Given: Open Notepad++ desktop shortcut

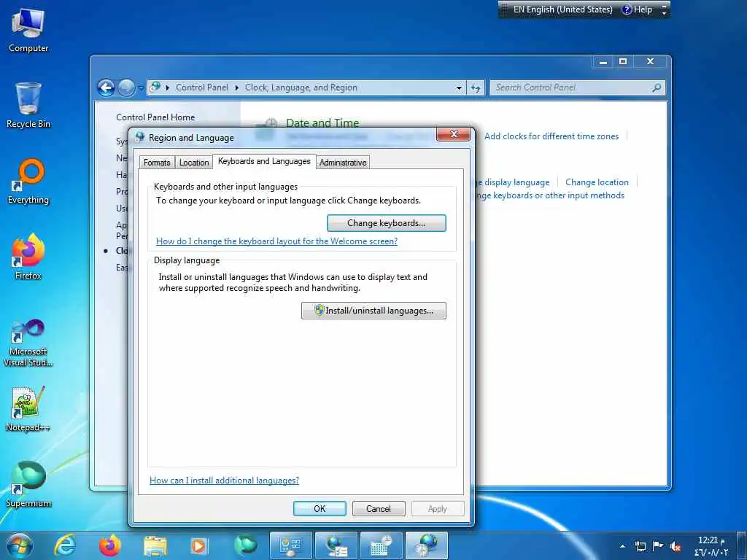Looking at the screenshot, I should 28,408.
